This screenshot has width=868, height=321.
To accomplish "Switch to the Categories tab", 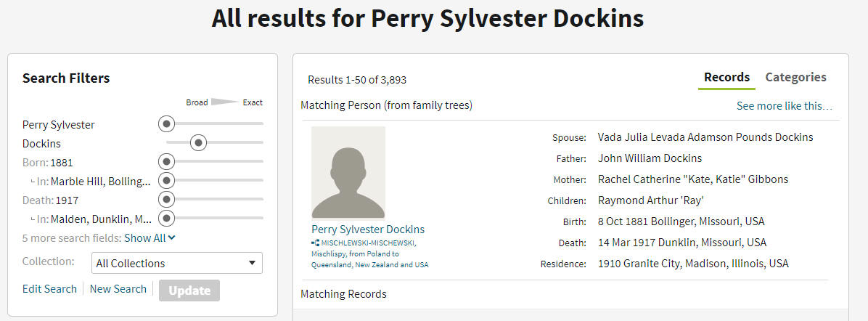I will (x=795, y=77).
